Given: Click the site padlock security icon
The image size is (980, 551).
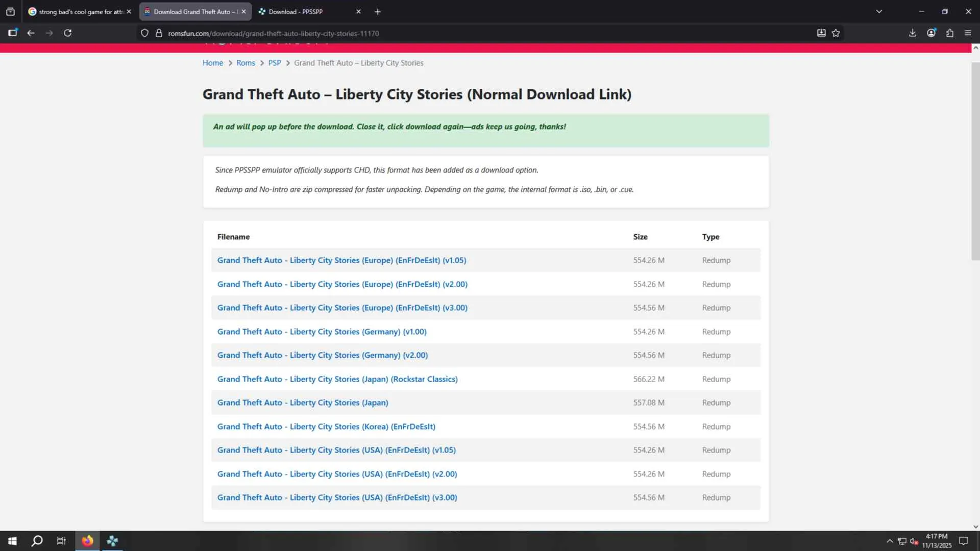Looking at the screenshot, I should click(x=159, y=33).
